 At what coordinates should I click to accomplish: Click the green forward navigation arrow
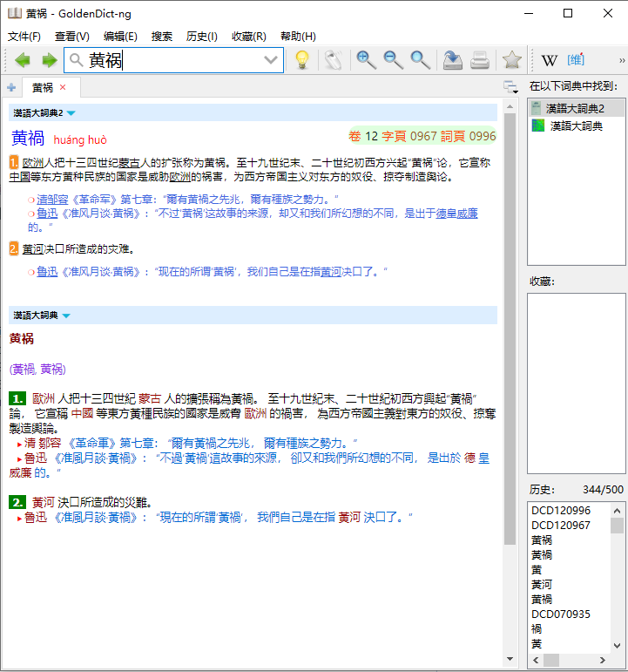49,60
